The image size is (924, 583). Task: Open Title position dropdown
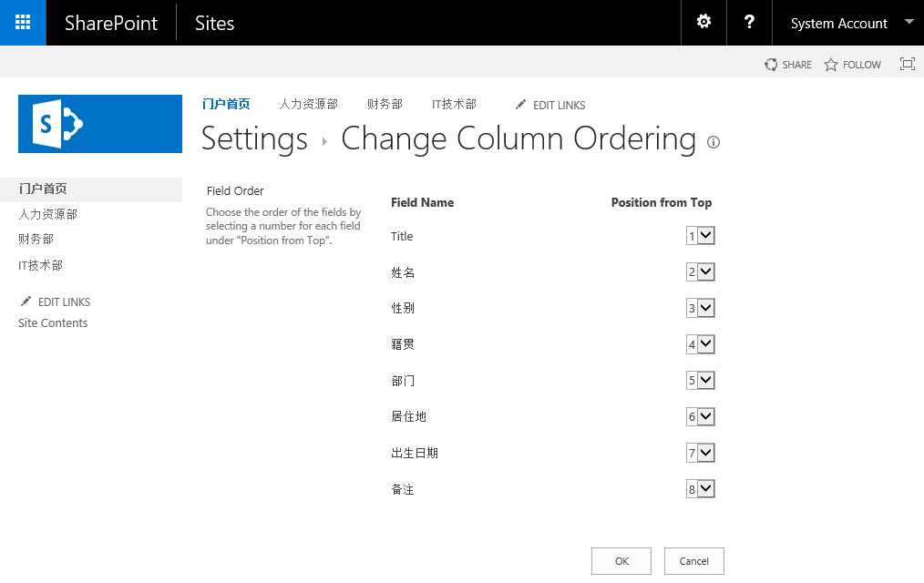pos(701,236)
